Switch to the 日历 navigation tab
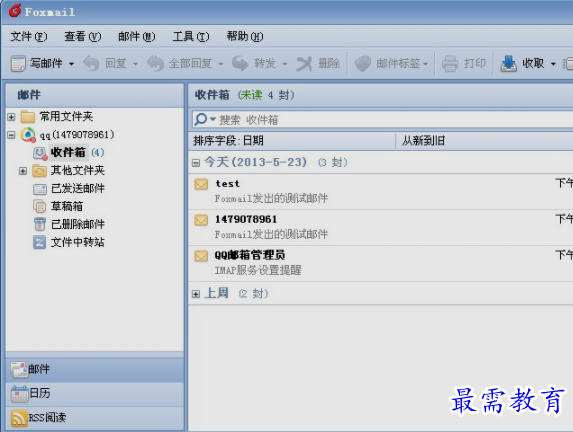Viewport: 573px width, 432px height. (x=95, y=394)
